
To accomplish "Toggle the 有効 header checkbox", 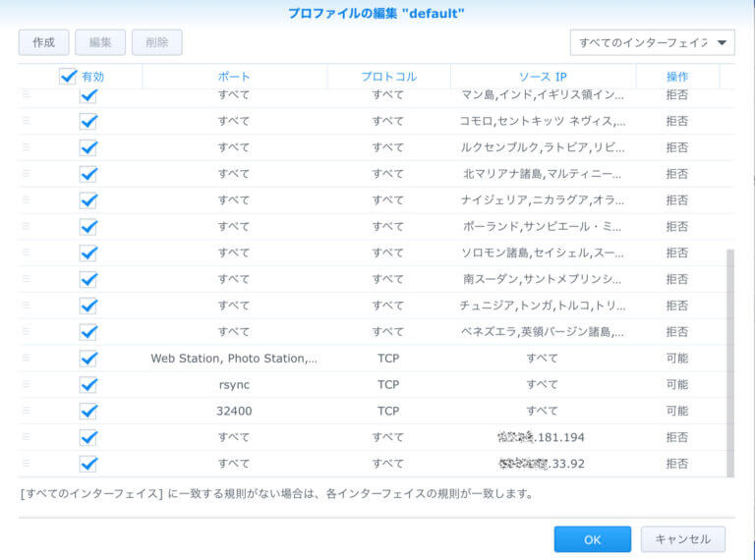I will [x=68, y=76].
